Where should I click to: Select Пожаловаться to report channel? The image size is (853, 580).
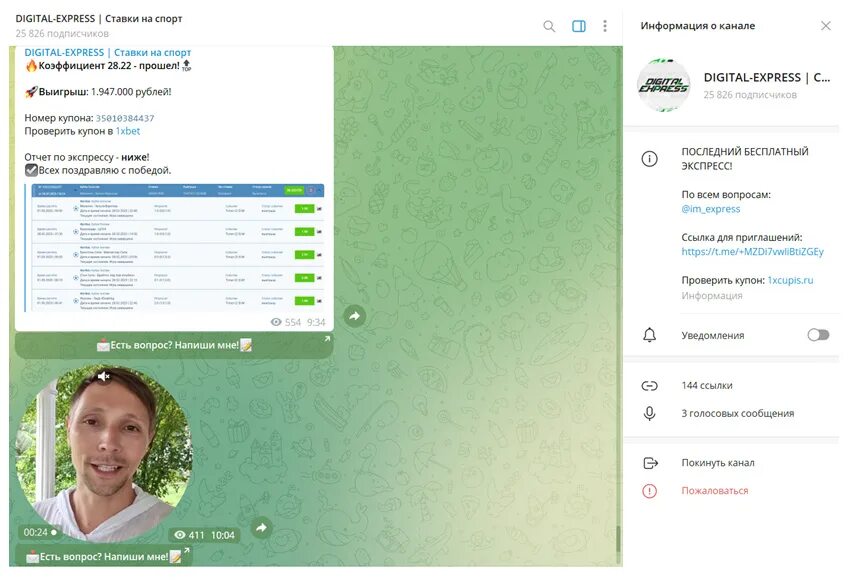pos(714,491)
